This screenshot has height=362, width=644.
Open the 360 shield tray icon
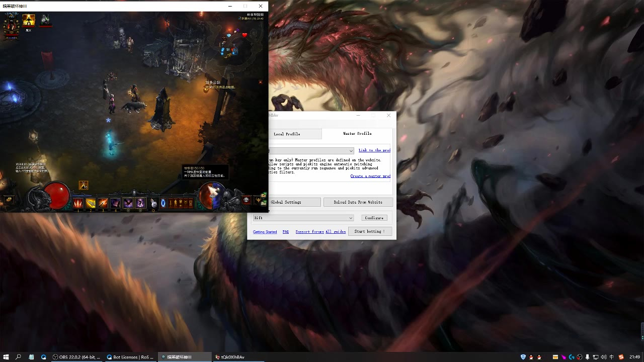coord(523,357)
